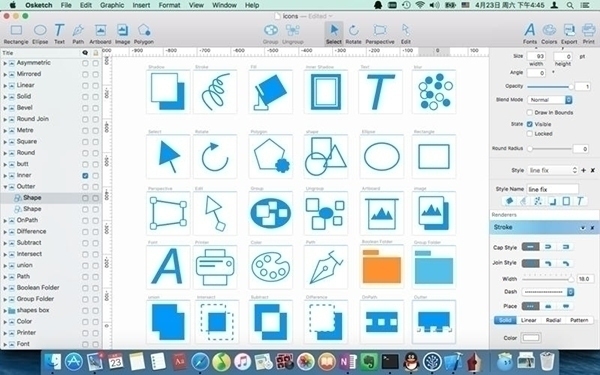
Task: Click the Path pen tool
Action: [x=78, y=34]
